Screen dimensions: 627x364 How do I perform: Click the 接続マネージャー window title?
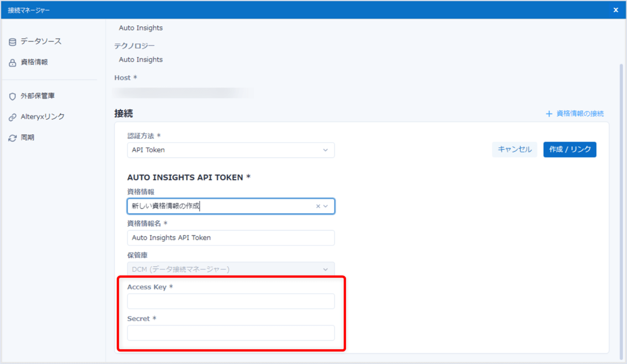pos(29,10)
